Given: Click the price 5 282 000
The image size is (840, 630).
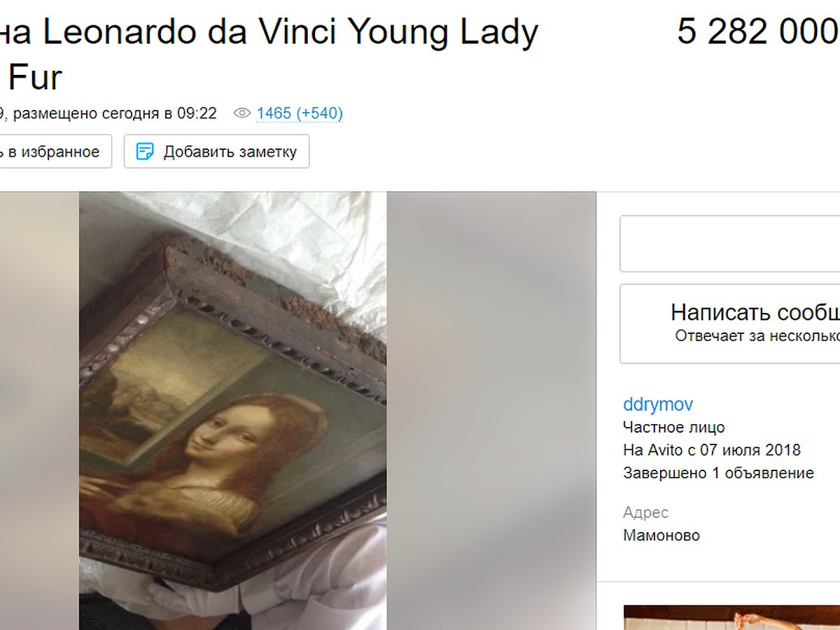Looking at the screenshot, I should tap(758, 31).
